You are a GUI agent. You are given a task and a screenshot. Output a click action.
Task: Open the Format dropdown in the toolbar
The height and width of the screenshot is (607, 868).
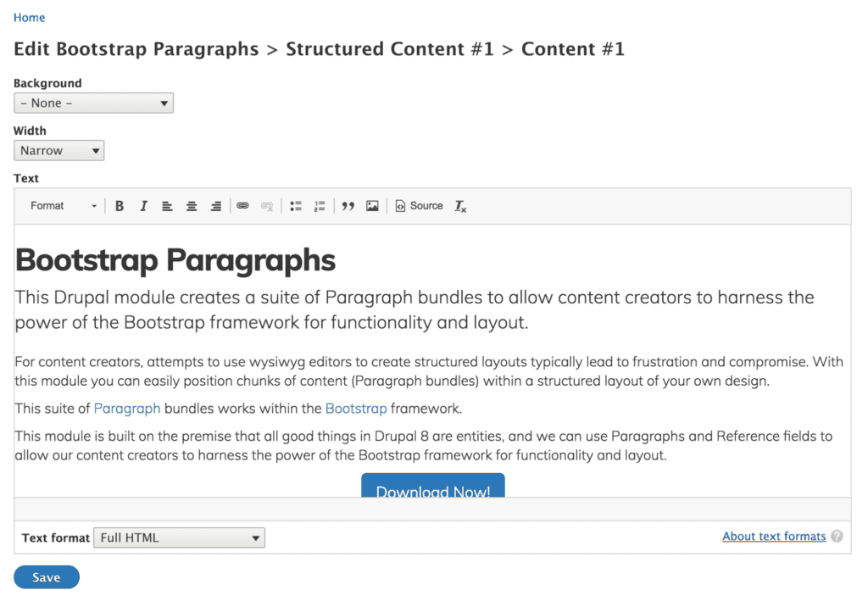[x=63, y=206]
